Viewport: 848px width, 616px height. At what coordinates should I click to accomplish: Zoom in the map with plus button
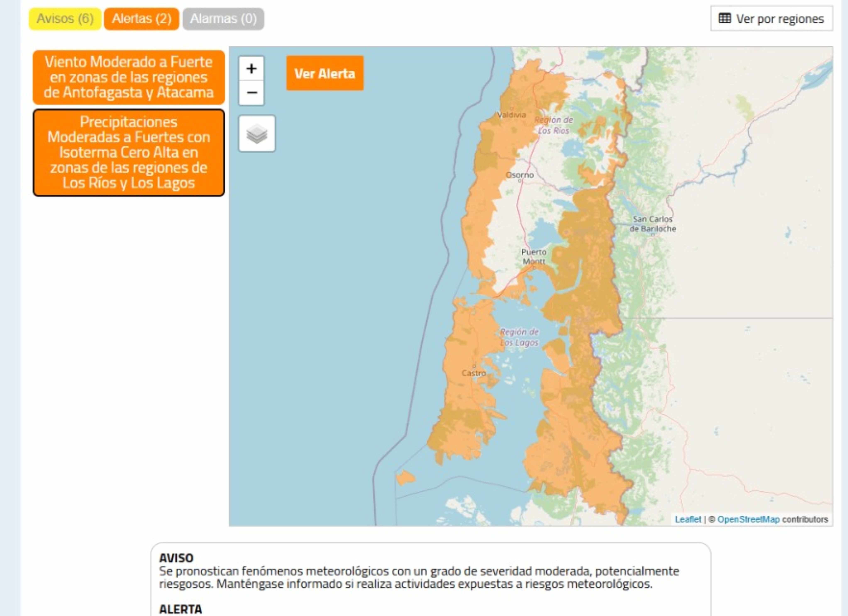(251, 68)
